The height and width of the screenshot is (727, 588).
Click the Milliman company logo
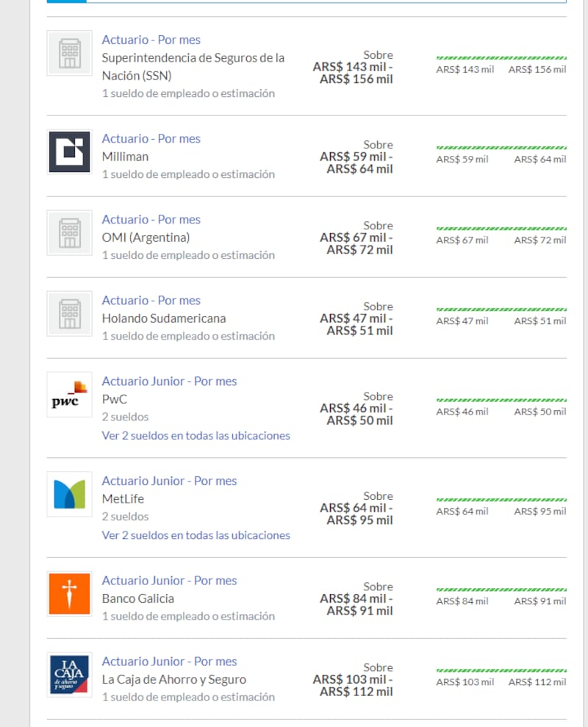click(x=70, y=152)
